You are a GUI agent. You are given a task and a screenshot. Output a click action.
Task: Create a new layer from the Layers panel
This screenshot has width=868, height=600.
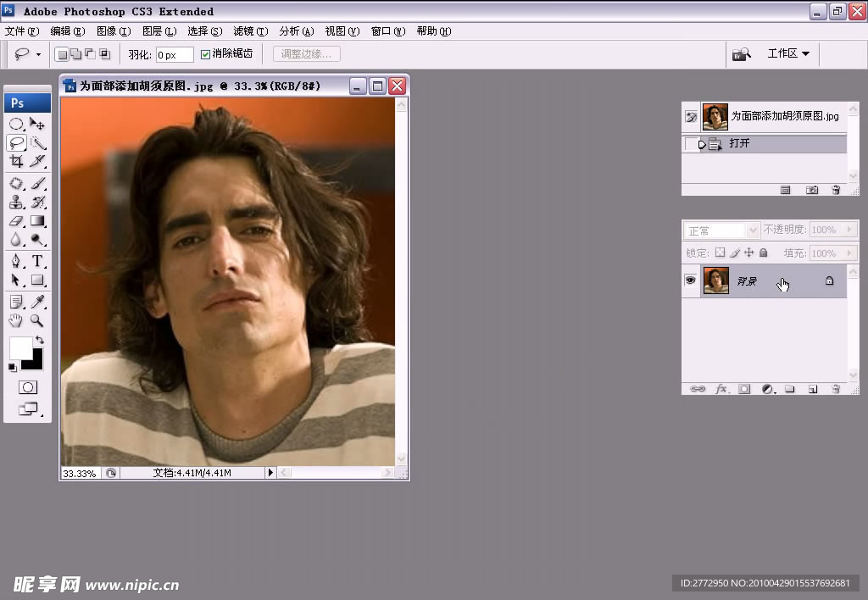click(812, 389)
